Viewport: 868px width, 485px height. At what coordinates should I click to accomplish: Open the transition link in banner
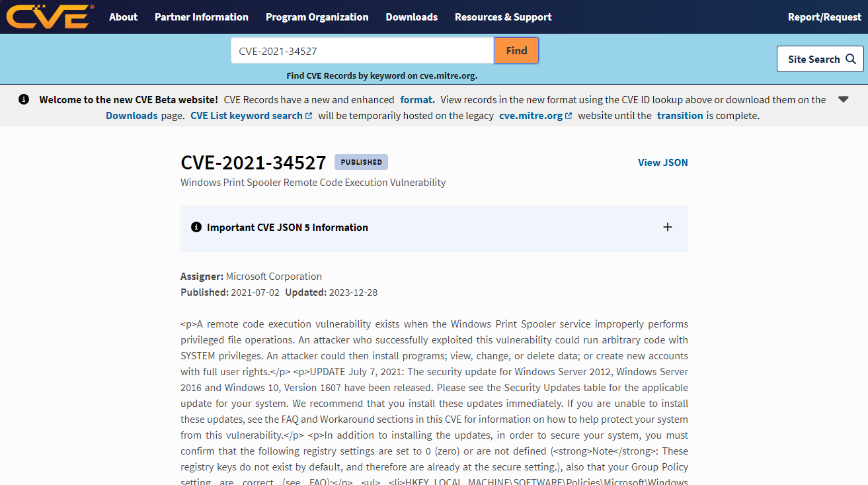(680, 116)
